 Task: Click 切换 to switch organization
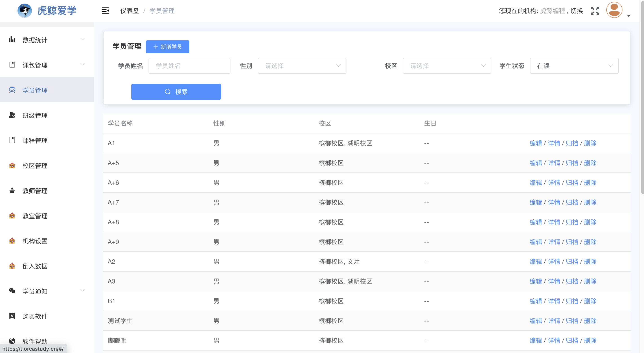pyautogui.click(x=577, y=11)
